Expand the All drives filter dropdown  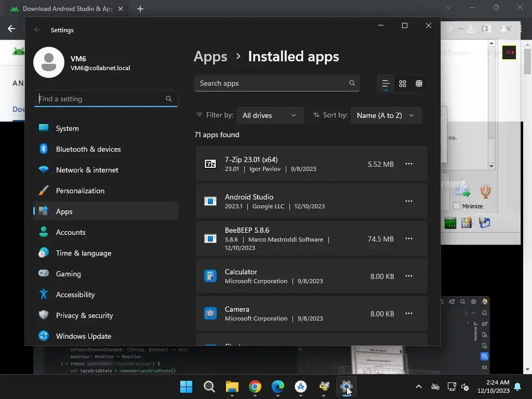[x=270, y=115]
